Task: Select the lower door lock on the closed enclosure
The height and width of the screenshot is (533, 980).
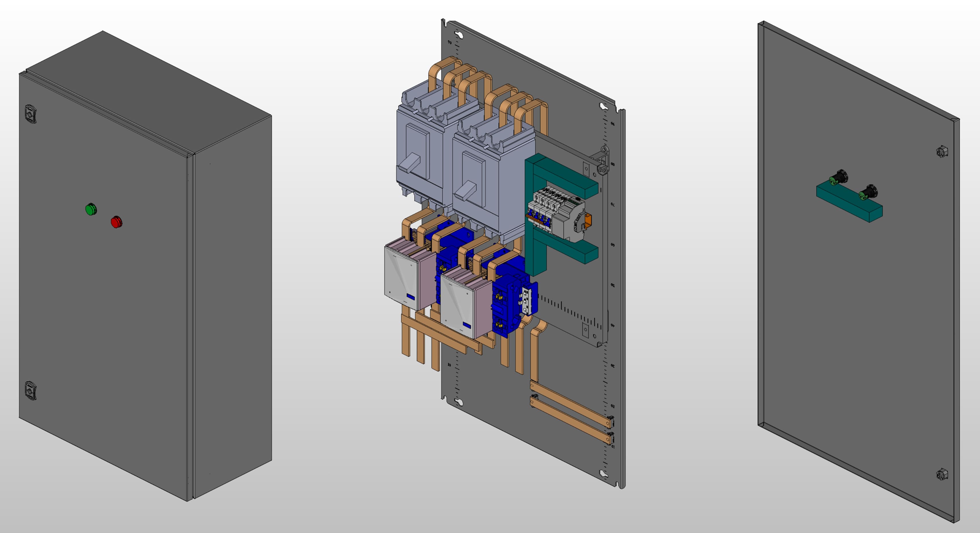Action: pos(31,390)
